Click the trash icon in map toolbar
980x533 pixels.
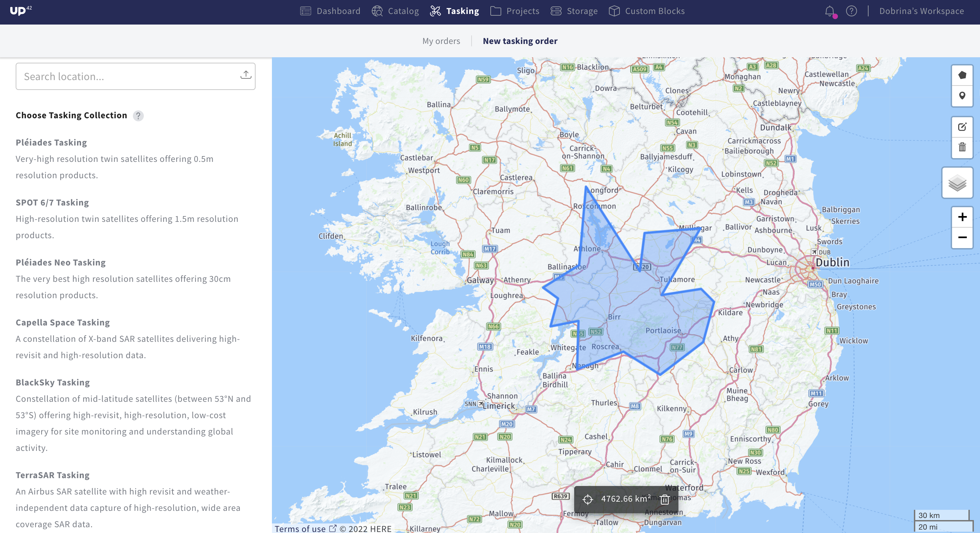tap(962, 147)
